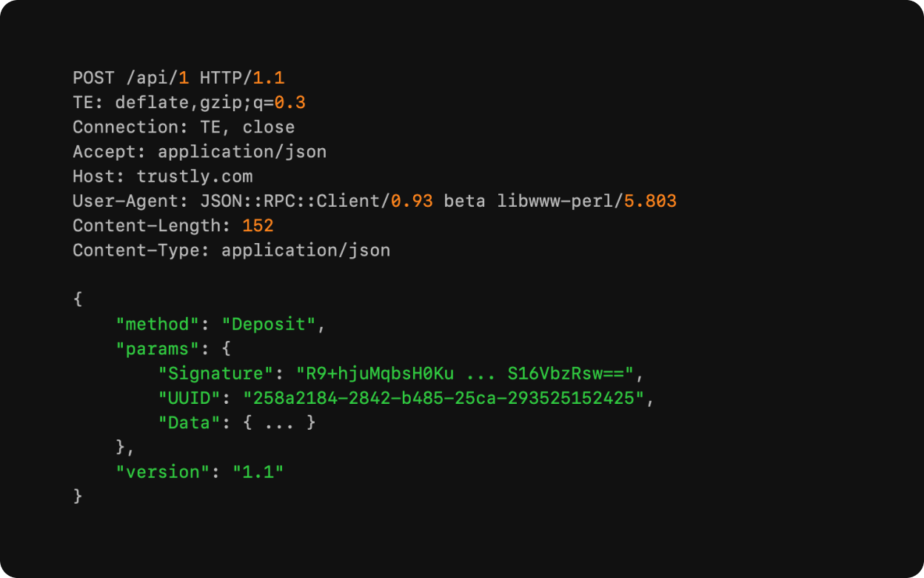Click the Content-Length value 152
Viewport: 924px width, 578px height.
click(x=258, y=225)
